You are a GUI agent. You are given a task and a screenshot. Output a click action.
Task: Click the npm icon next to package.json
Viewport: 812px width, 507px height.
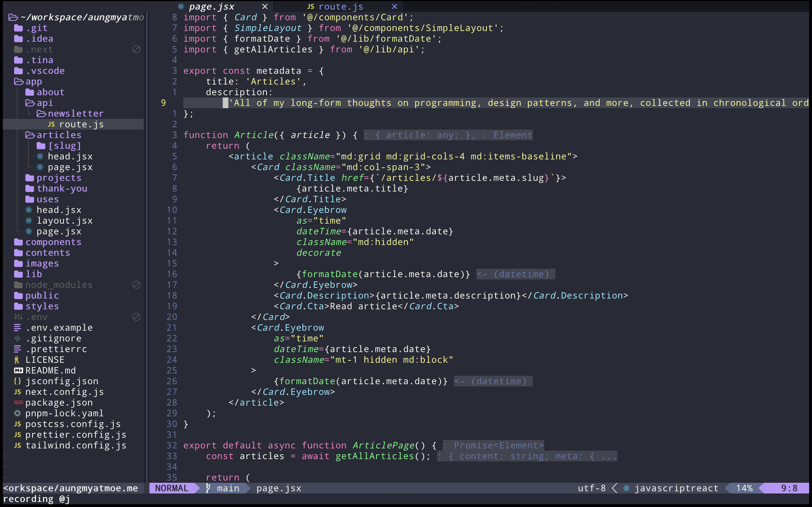(18, 403)
